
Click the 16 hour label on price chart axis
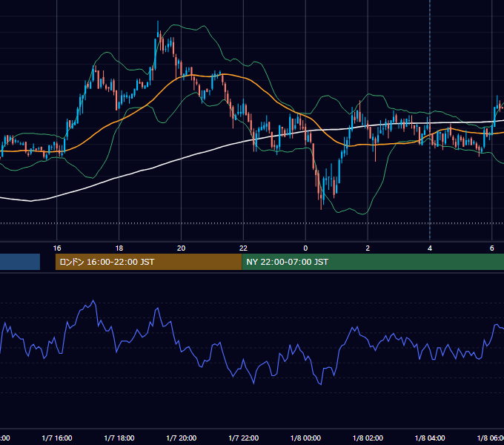(x=57, y=248)
